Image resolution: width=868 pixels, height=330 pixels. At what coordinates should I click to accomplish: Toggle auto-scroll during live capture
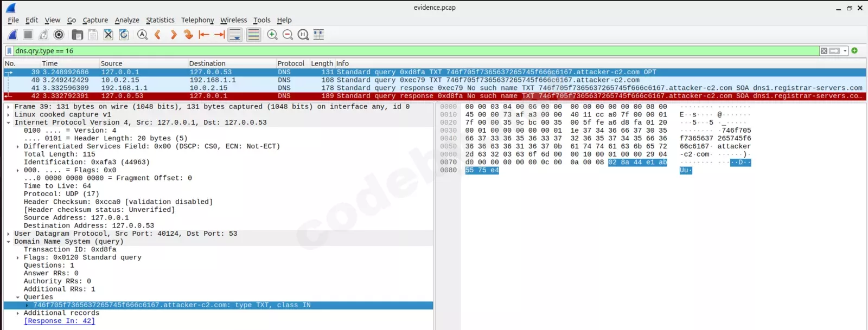tap(235, 35)
